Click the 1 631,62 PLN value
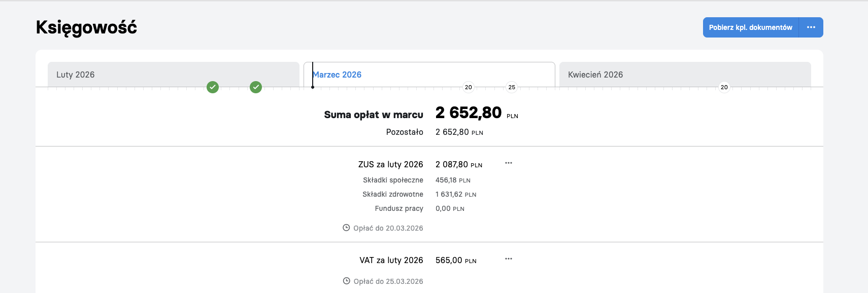Screen dimensions: 868x293 tap(456, 194)
